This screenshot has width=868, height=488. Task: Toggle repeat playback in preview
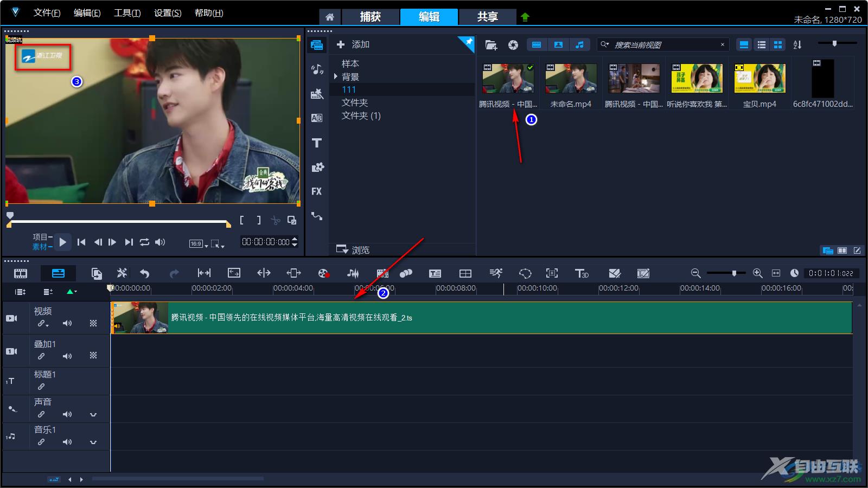click(144, 242)
